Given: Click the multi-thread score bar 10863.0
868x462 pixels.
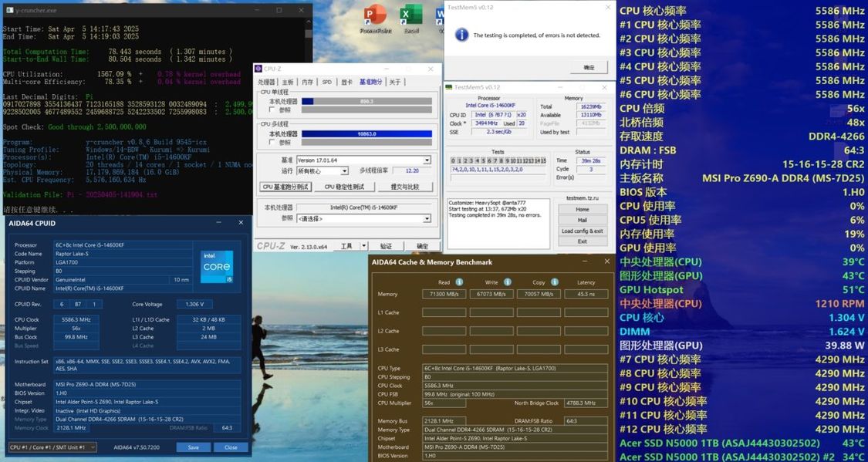Looking at the screenshot, I should 366,134.
